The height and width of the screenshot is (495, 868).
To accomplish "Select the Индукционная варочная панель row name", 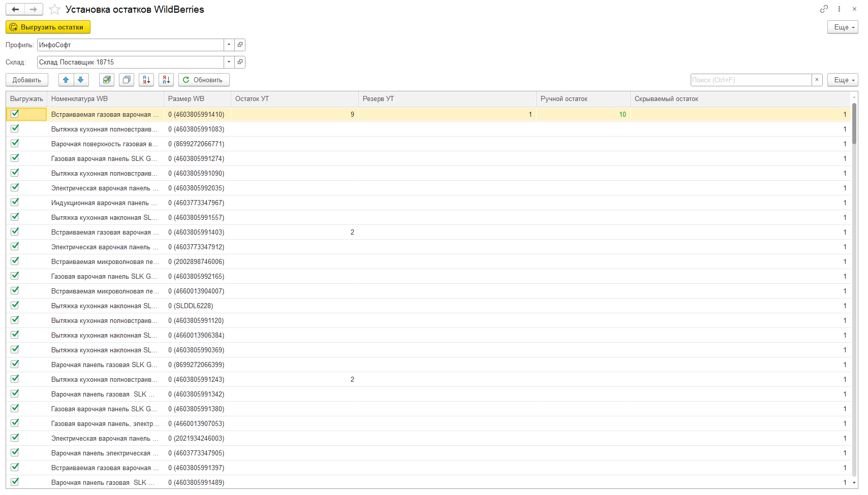I will tap(105, 203).
